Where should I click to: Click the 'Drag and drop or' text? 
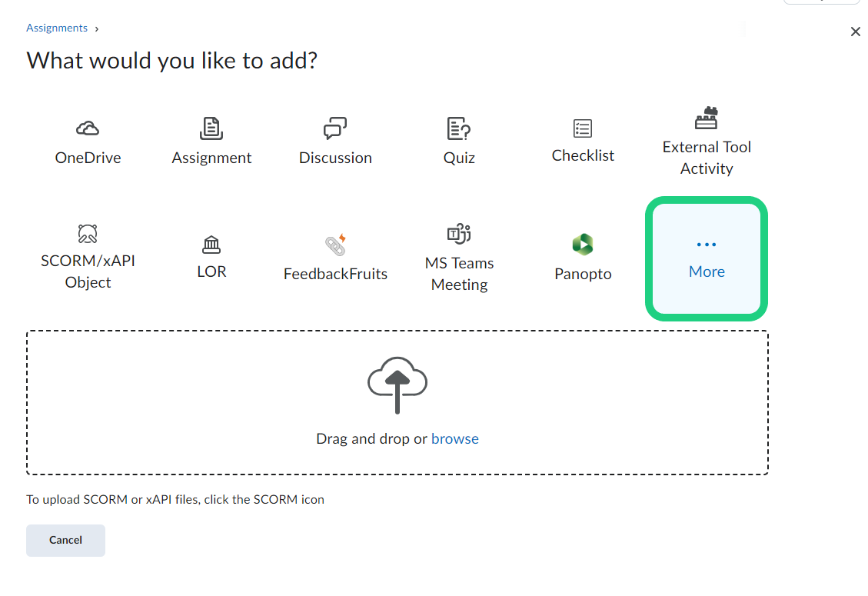click(x=371, y=439)
